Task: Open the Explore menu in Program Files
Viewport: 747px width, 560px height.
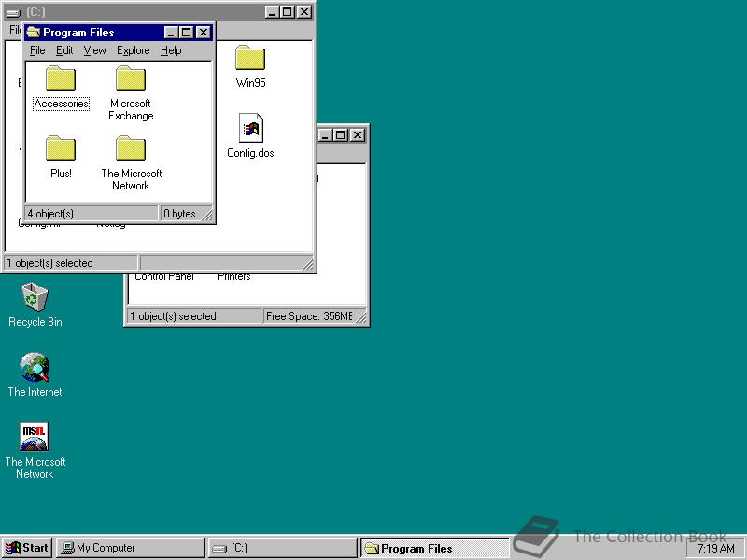Action: (133, 50)
